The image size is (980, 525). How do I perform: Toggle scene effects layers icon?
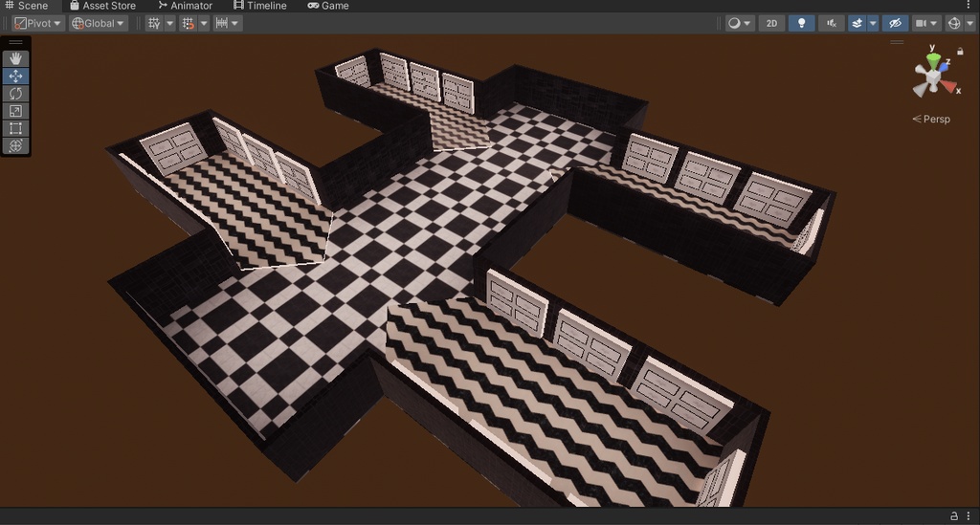point(857,23)
